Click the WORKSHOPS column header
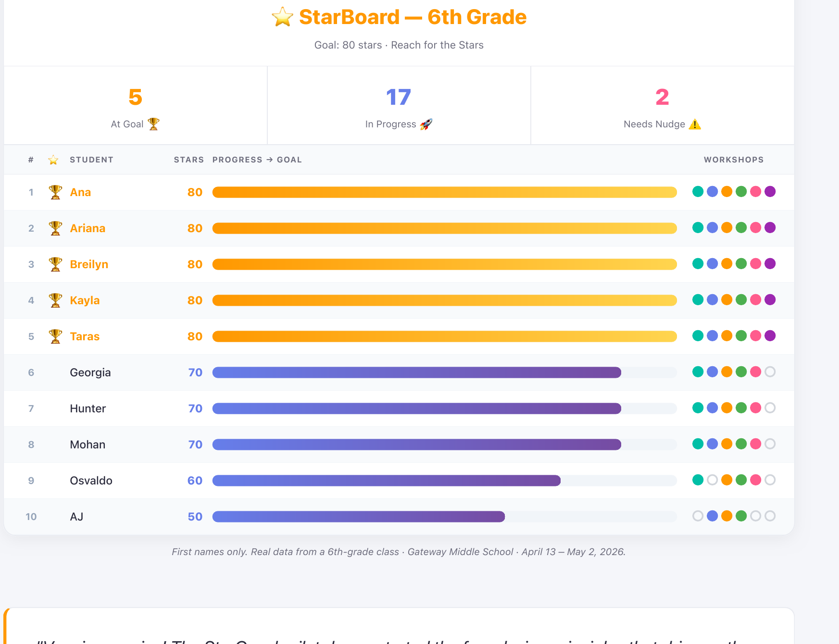 point(734,160)
